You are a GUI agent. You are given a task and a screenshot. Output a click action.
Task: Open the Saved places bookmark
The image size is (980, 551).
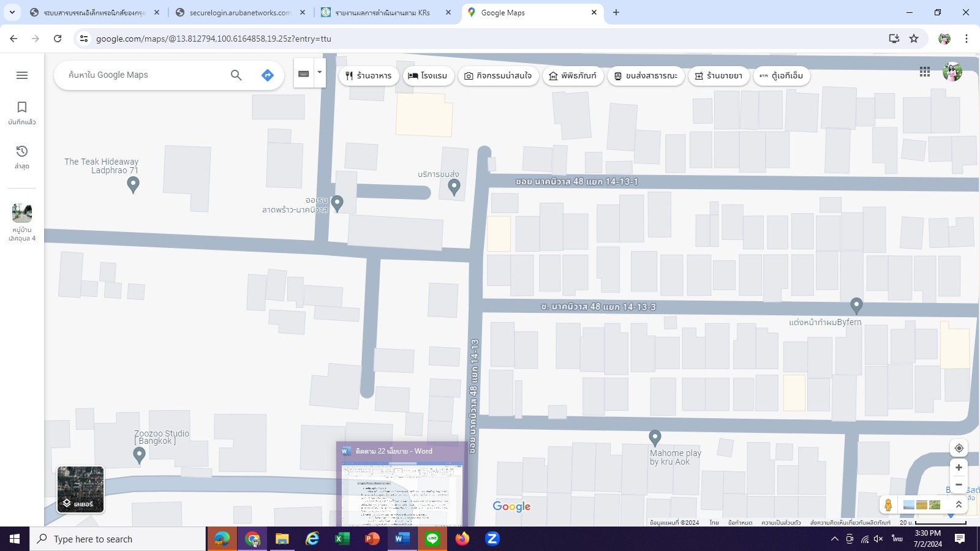point(22,113)
